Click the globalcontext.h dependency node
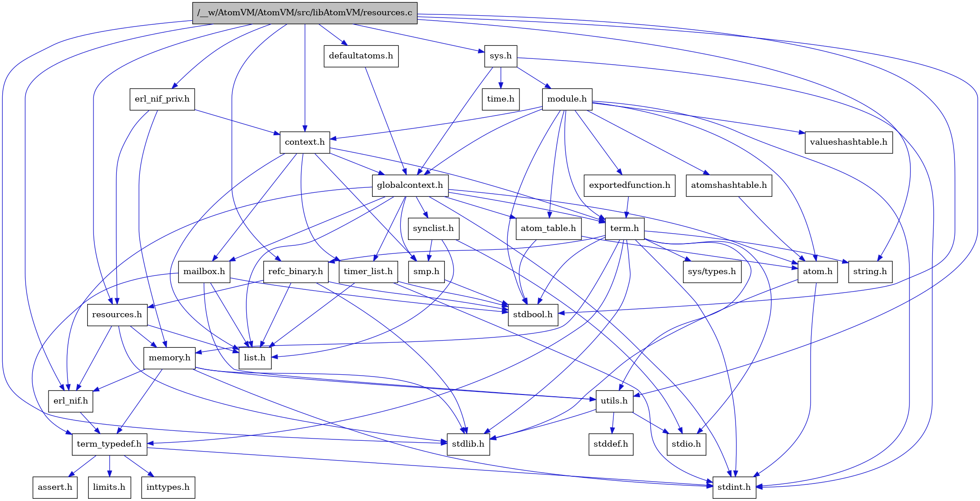This screenshot has width=980, height=501. pyautogui.click(x=409, y=185)
